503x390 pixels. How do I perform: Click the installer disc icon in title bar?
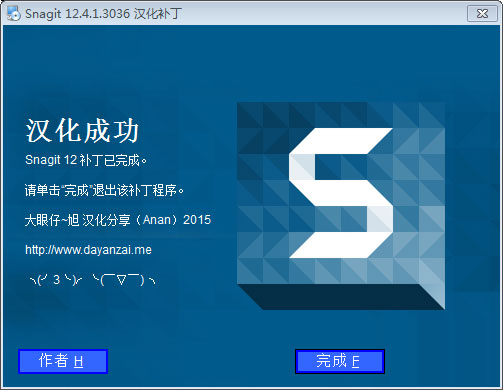pos(13,13)
